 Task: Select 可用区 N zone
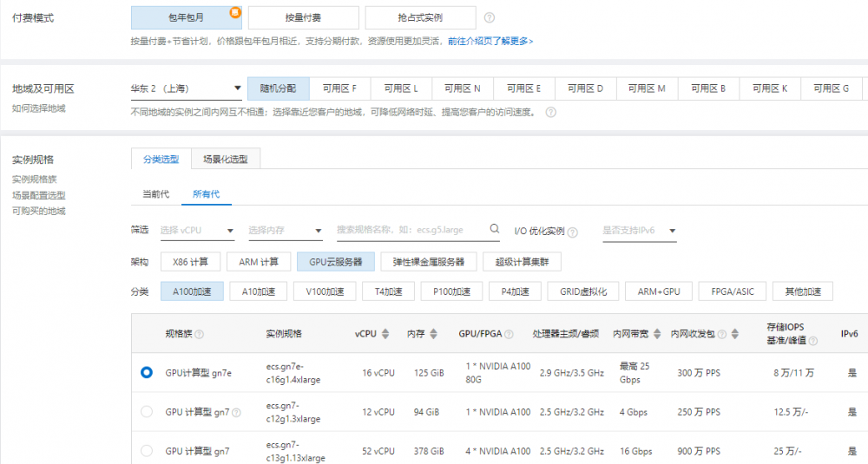tap(463, 88)
